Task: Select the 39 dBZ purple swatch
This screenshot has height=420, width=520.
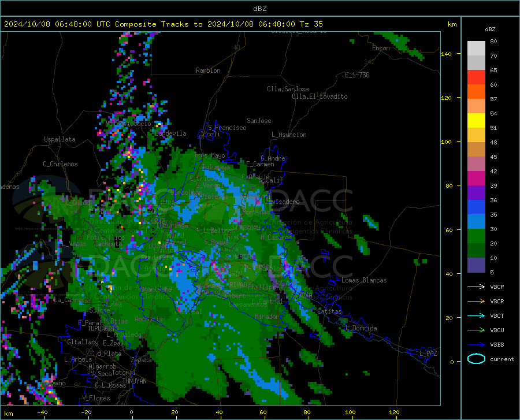Action: 476,193
